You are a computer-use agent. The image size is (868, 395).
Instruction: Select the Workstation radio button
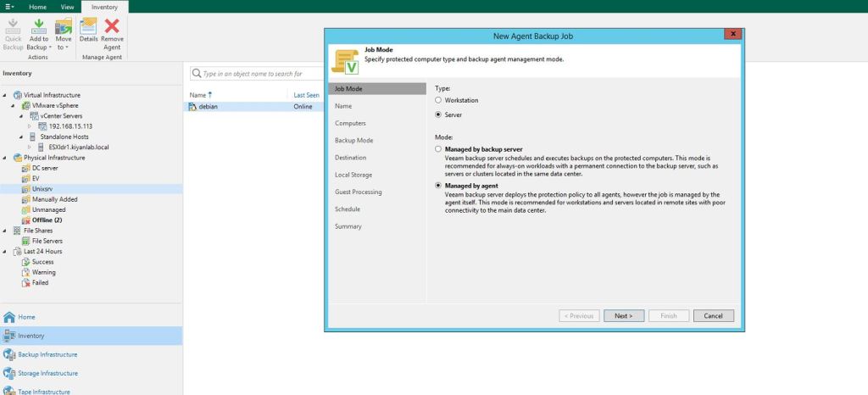click(x=437, y=100)
